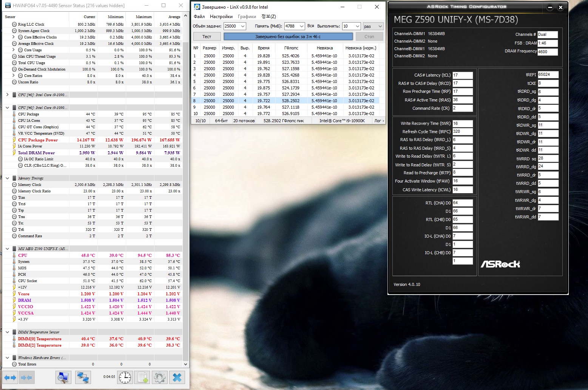Click the greyed shrink-columns arrows icon in HWiNFO
The image size is (588, 390).
point(26,377)
